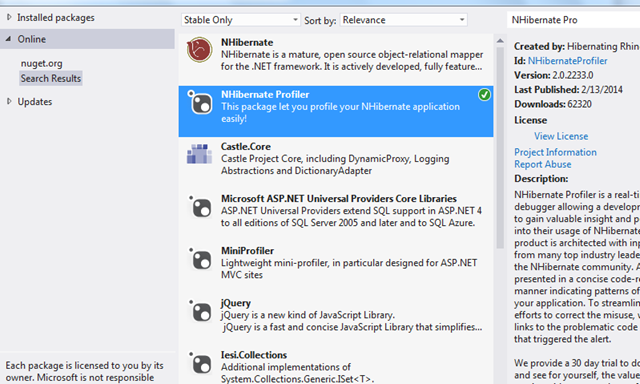This screenshot has width=640, height=384.
Task: Click the Report Abuse link
Action: [542, 164]
